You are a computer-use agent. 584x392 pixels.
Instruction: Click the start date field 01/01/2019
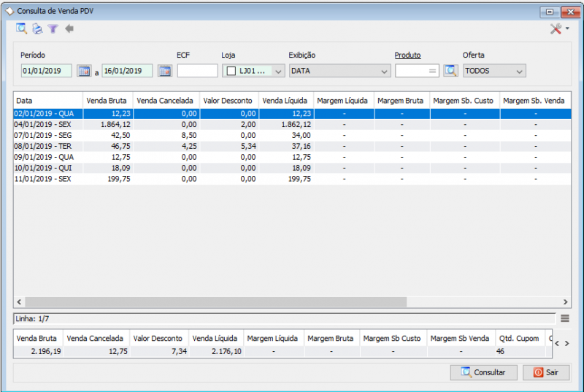click(46, 71)
